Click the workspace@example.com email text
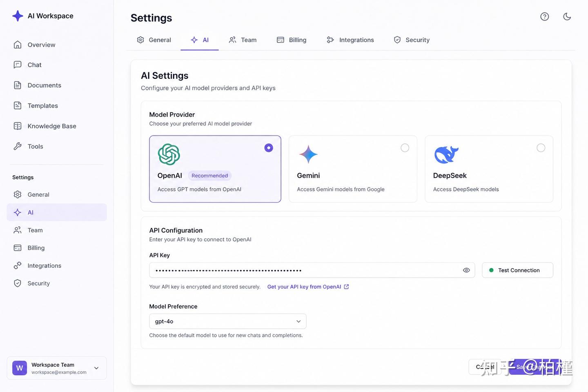Image resolution: width=588 pixels, height=392 pixels. pos(59,372)
